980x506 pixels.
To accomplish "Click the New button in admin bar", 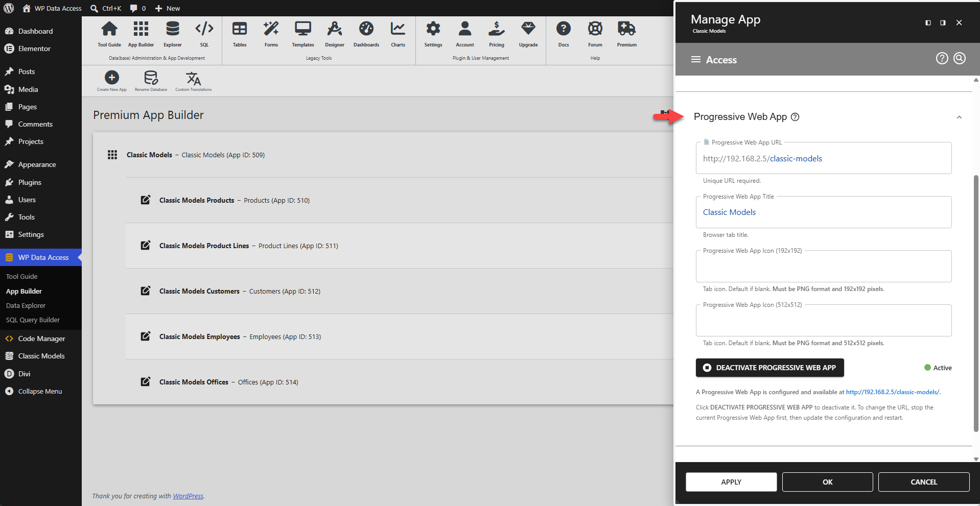I will tap(168, 8).
